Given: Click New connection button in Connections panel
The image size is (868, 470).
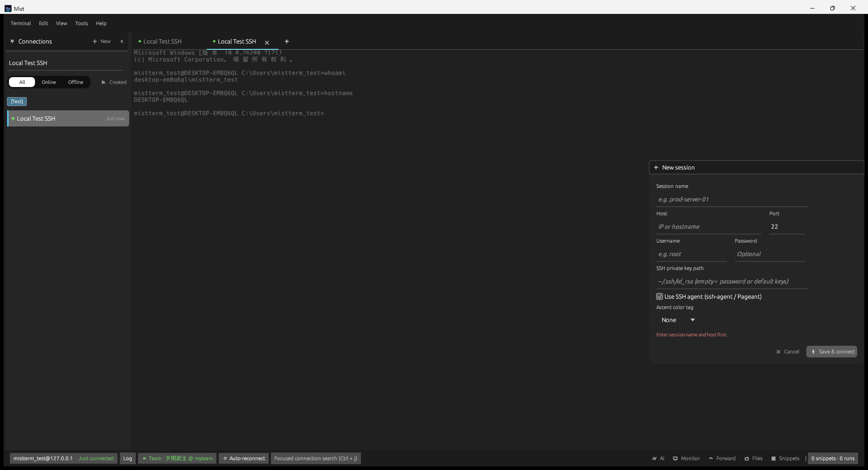Looking at the screenshot, I should (x=102, y=41).
